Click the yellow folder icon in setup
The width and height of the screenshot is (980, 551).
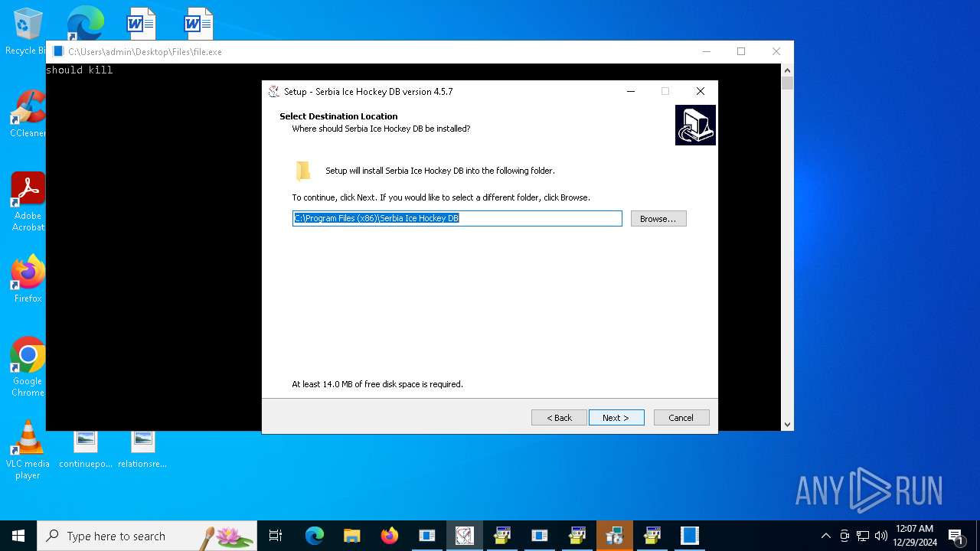pyautogui.click(x=303, y=171)
